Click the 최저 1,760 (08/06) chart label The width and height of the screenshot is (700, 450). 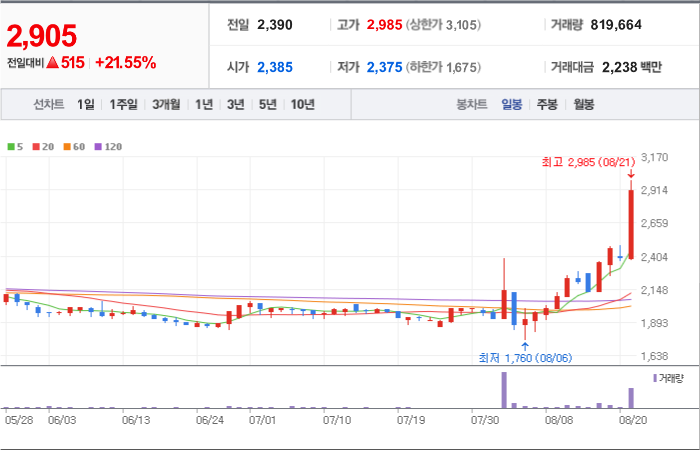[525, 358]
